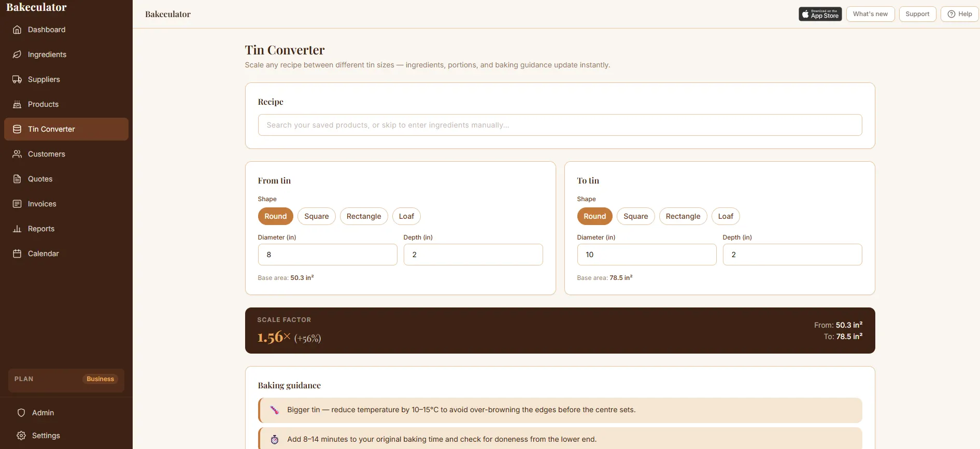Click the Reports bar chart icon
This screenshot has width=980, height=449.
[x=17, y=229]
